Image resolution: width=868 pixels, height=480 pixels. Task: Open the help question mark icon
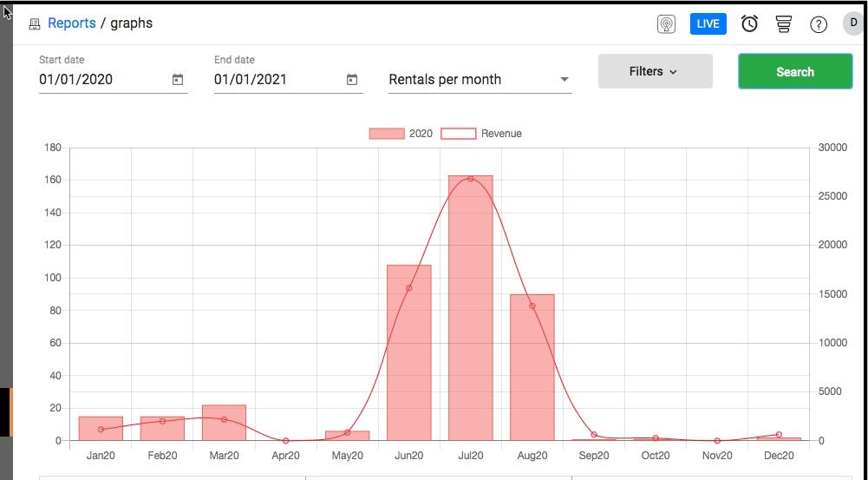coord(819,24)
